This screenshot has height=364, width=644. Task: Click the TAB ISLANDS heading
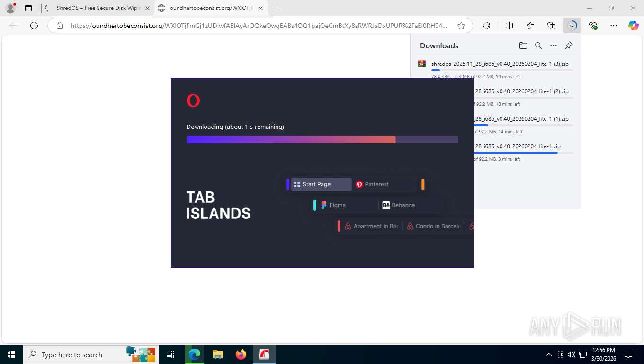point(218,205)
